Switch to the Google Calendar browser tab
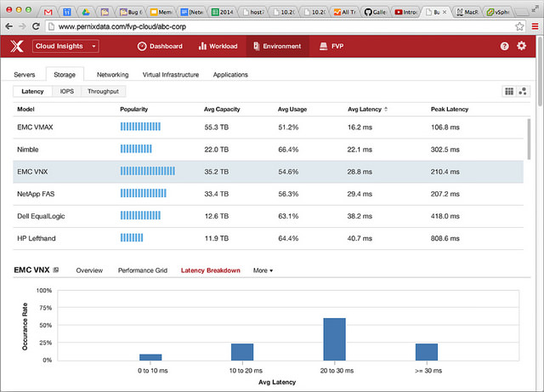This screenshot has width=544, height=392. 67,12
